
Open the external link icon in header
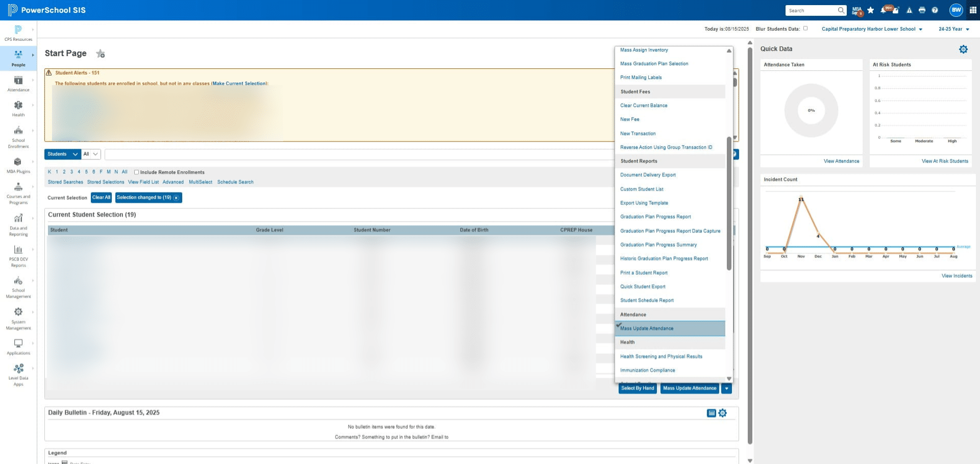[x=896, y=10]
